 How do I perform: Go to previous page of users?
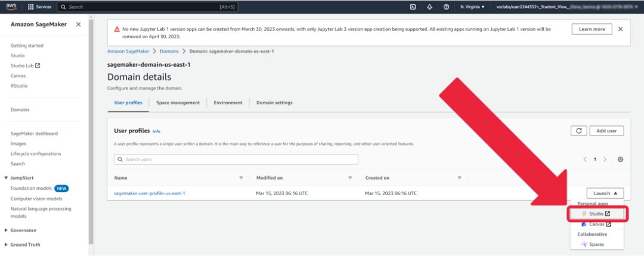tap(585, 159)
